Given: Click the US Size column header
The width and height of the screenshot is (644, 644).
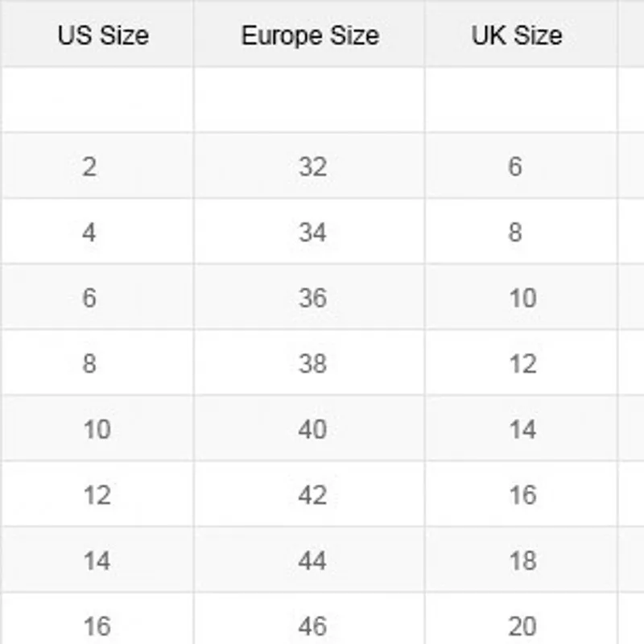Looking at the screenshot, I should [103, 35].
